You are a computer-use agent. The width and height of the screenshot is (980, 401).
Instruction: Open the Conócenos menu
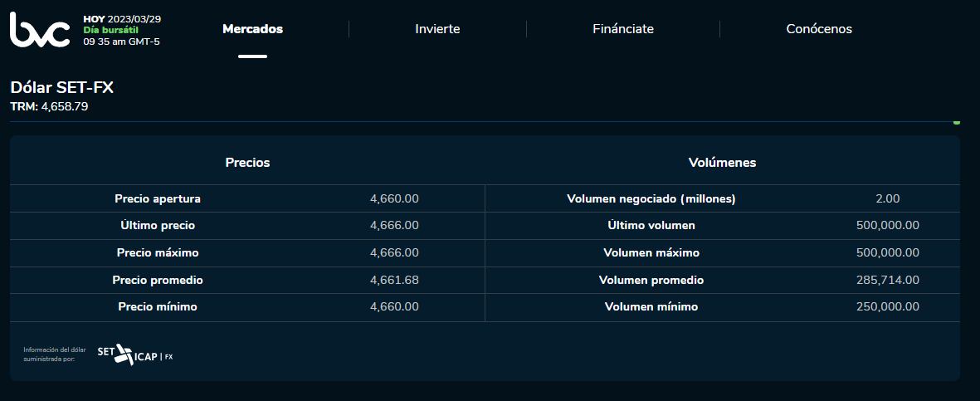pyautogui.click(x=819, y=29)
